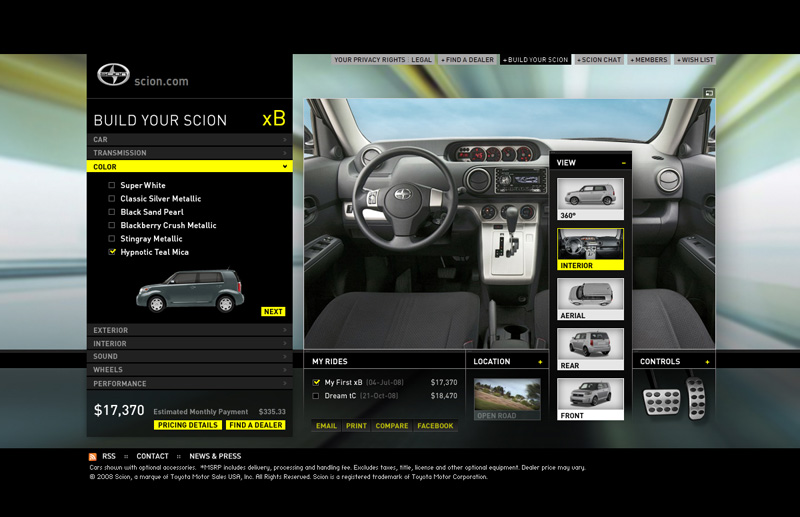Open Find a Dealer top tab
This screenshot has width=800, height=517.
[x=467, y=60]
